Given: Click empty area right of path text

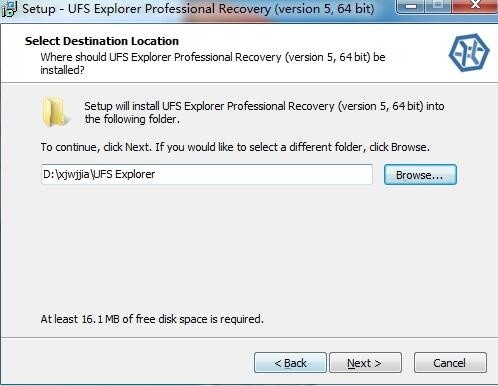Looking at the screenshot, I should [x=263, y=174].
